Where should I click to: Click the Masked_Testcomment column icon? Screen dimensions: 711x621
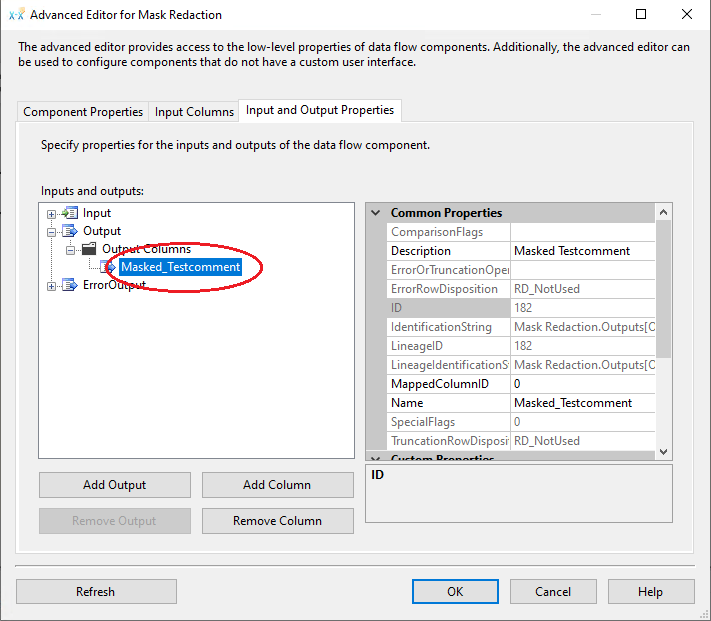click(x=108, y=267)
